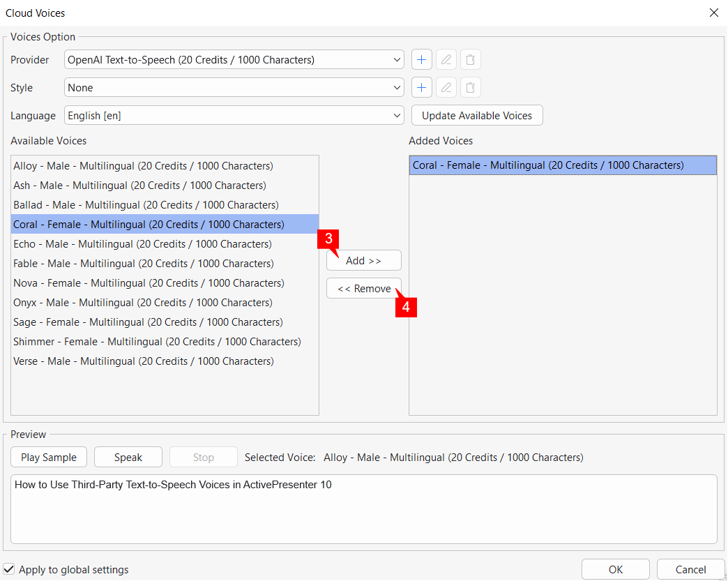The height and width of the screenshot is (581, 728).
Task: Toggle Apply to global settings checkbox
Action: (9, 569)
